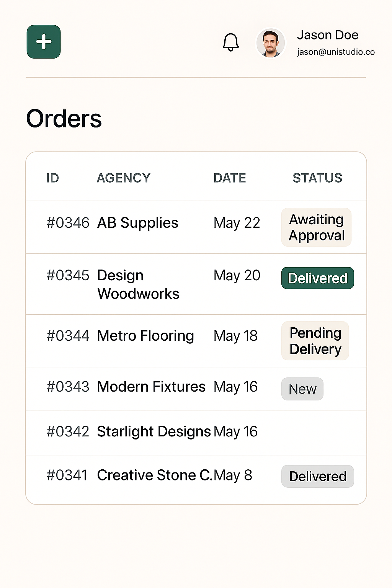Select the Starlight Designs order
This screenshot has height=588, width=392.
coord(196,433)
